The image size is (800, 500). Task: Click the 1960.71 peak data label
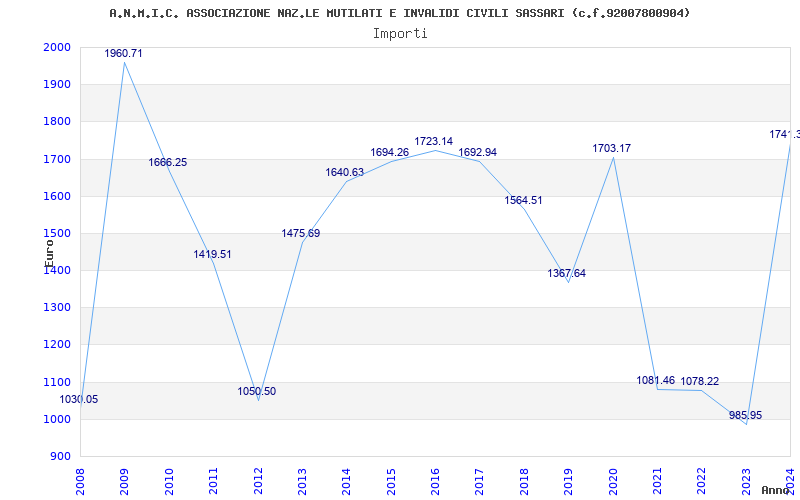(123, 53)
